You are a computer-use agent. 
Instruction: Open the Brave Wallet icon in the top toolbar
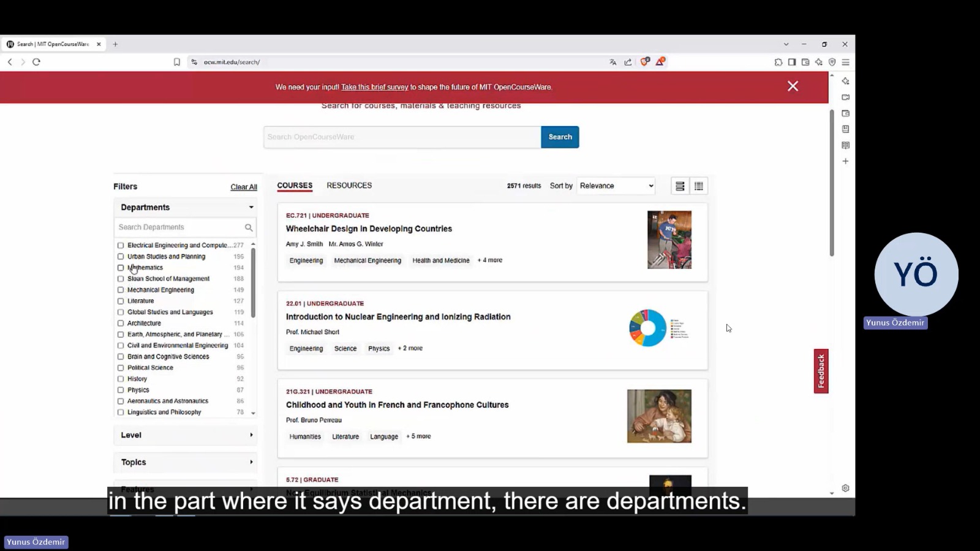(x=805, y=62)
